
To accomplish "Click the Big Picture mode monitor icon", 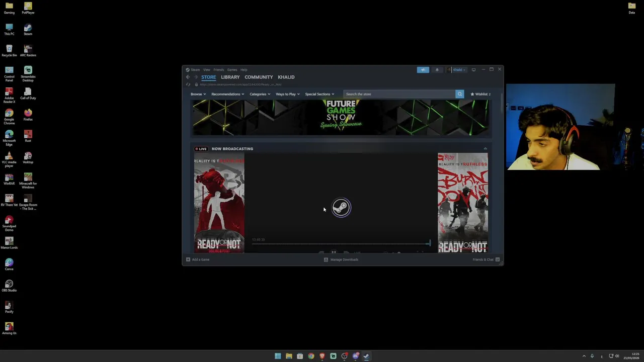I will [473, 70].
